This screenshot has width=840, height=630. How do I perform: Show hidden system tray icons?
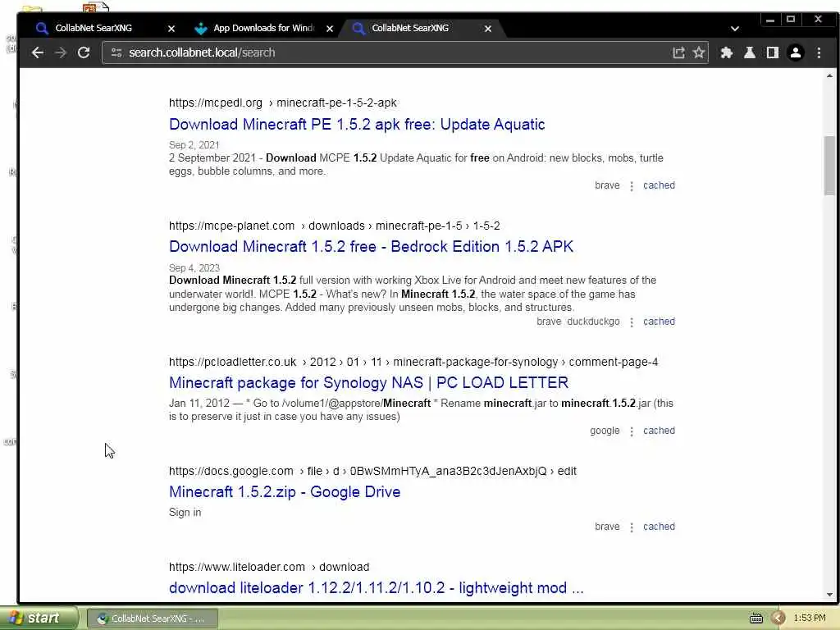coord(778,619)
